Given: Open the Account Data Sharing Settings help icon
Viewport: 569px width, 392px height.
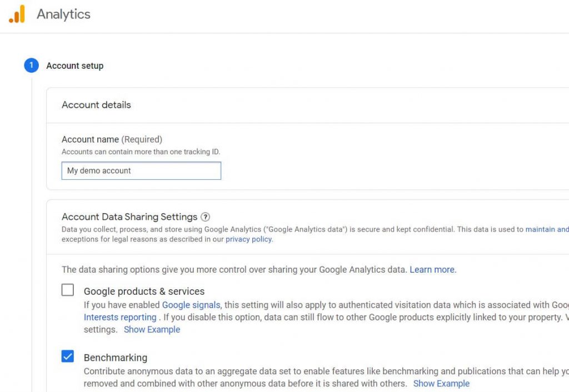Looking at the screenshot, I should tap(206, 217).
